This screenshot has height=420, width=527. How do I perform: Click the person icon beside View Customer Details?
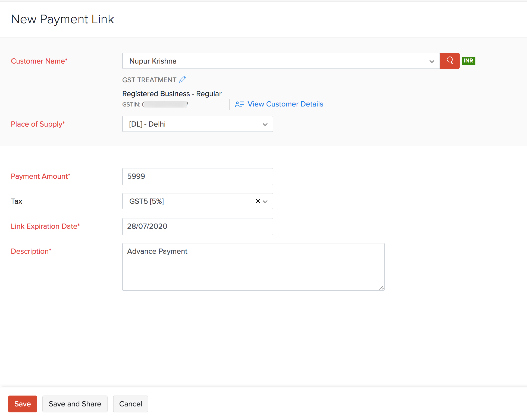click(239, 104)
